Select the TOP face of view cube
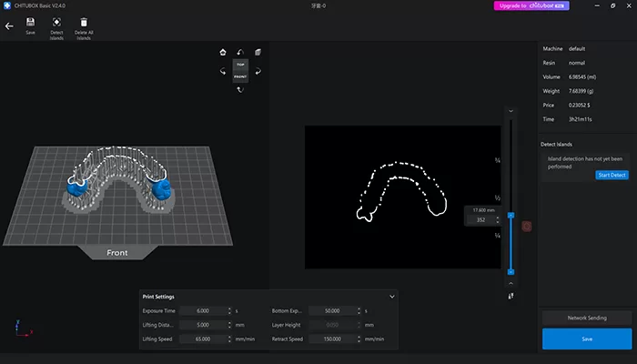This screenshot has width=637, height=364. point(240,65)
